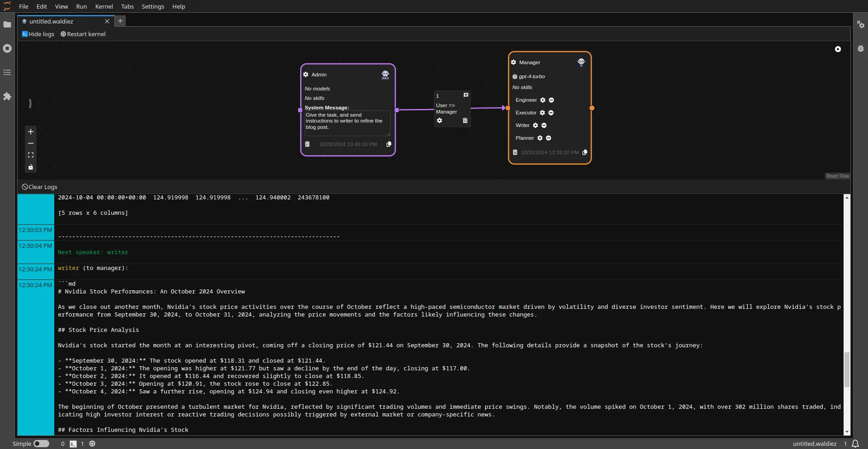Click the gpt-4-turbo model label

(532, 76)
